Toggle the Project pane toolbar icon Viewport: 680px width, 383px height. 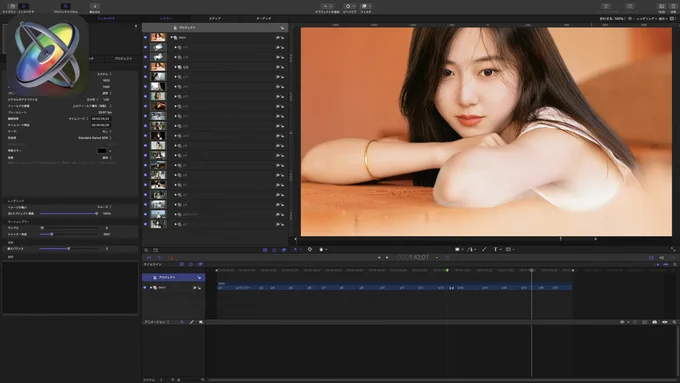pyautogui.click(x=65, y=7)
